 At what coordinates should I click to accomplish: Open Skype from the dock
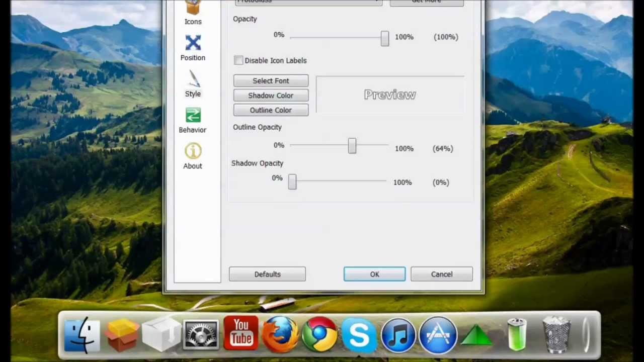click(359, 335)
